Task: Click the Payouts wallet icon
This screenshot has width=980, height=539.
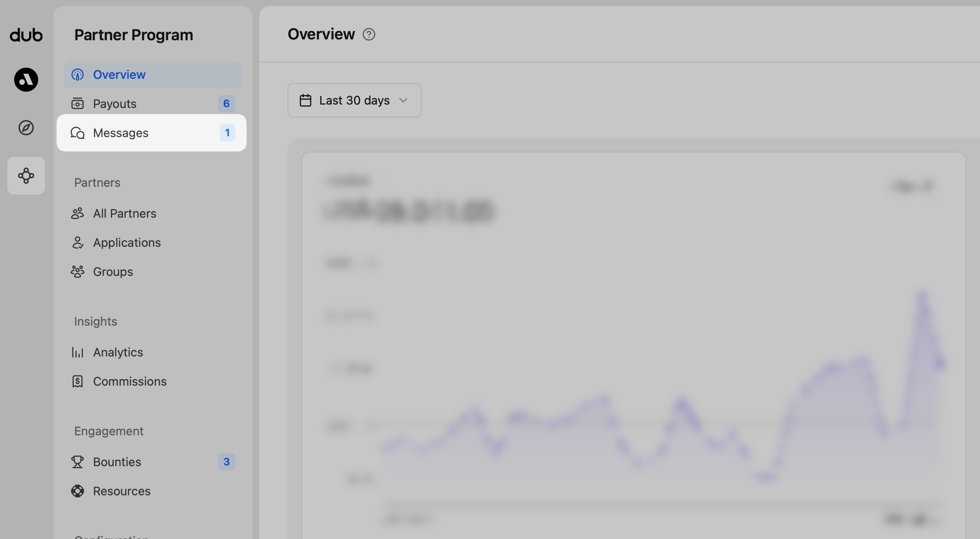Action: (x=78, y=104)
